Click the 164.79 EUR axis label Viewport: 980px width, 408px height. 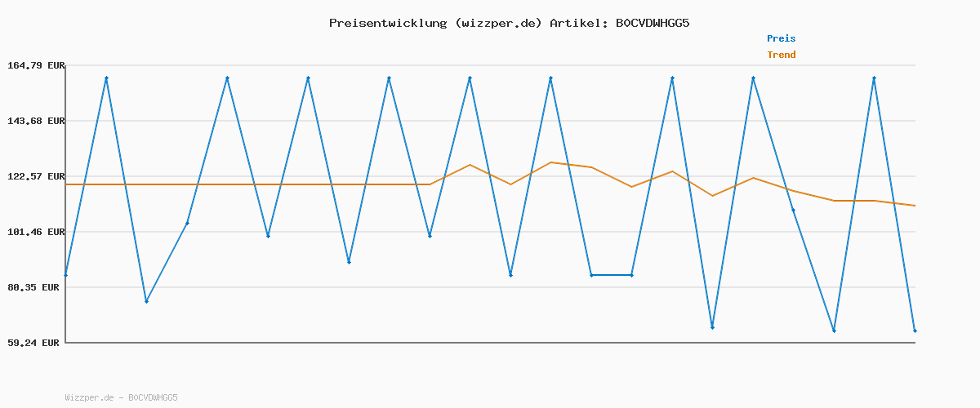click(x=35, y=65)
